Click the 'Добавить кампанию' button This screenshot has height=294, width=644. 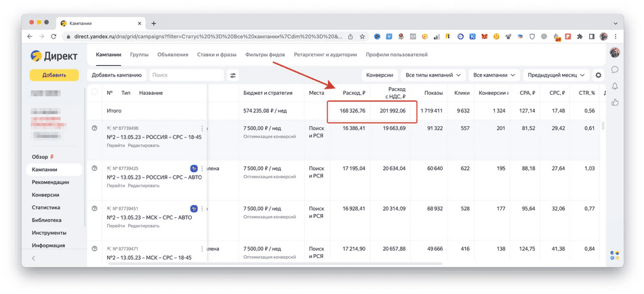(x=117, y=75)
